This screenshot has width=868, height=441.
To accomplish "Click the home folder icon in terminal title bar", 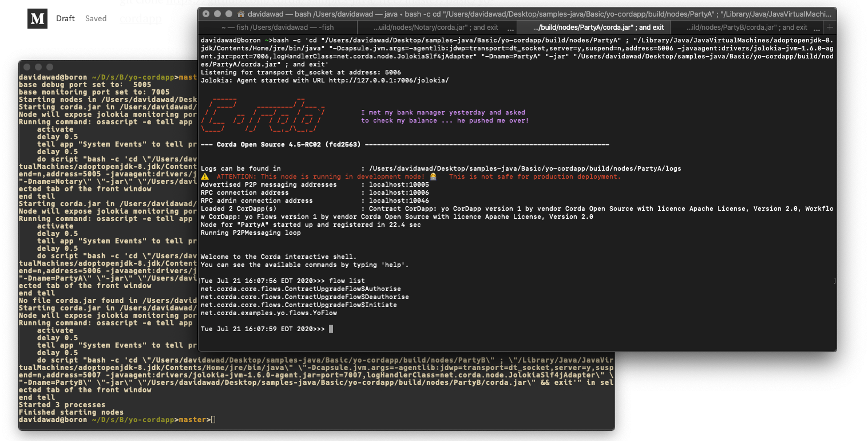I will pyautogui.click(x=241, y=13).
